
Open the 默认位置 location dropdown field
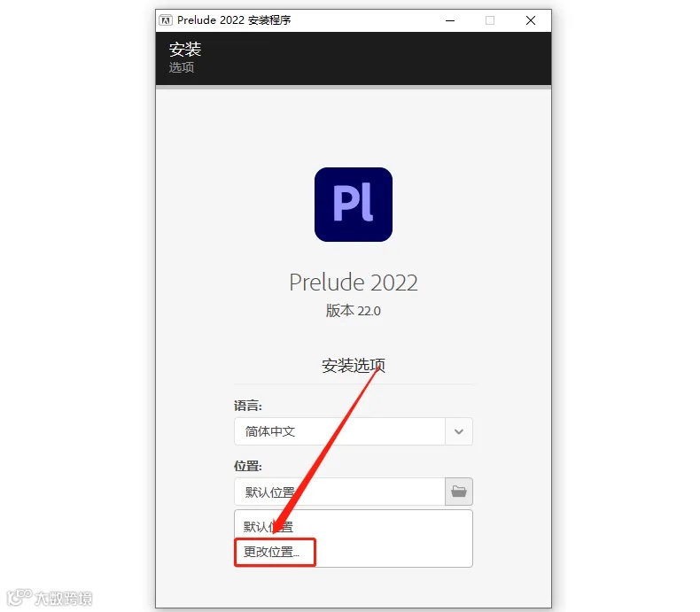tap(339, 492)
